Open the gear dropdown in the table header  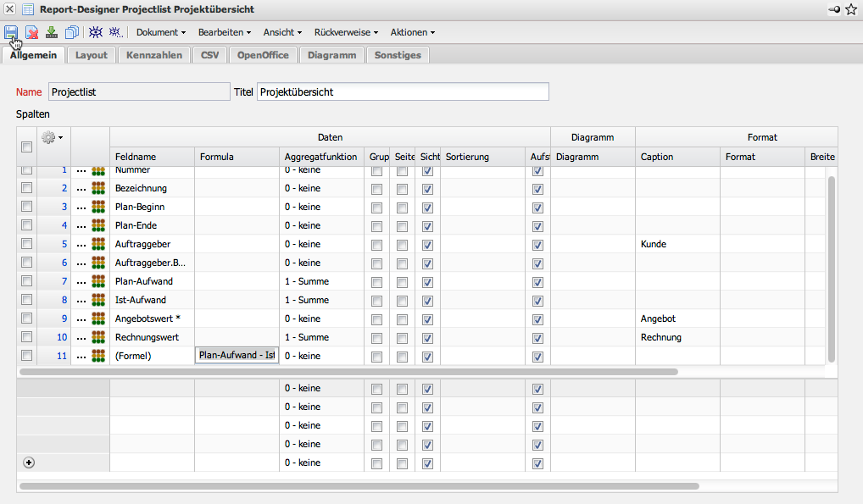click(53, 136)
